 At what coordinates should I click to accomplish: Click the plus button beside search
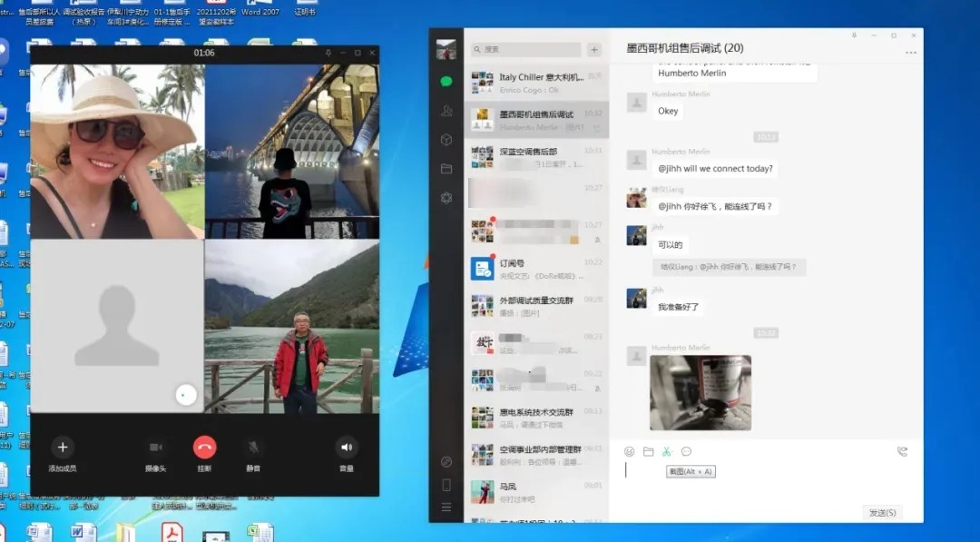(x=594, y=50)
